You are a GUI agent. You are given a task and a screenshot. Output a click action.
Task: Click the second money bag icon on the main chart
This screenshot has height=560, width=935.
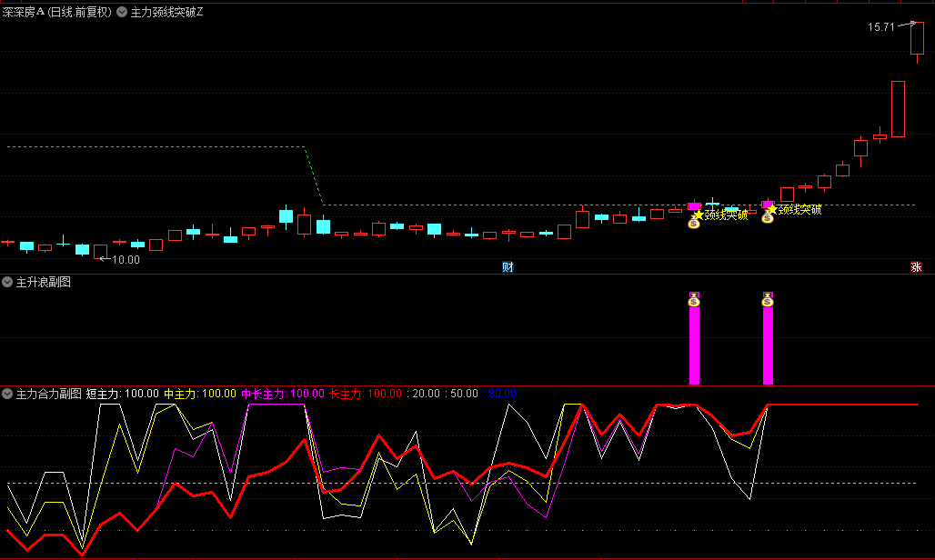point(768,217)
